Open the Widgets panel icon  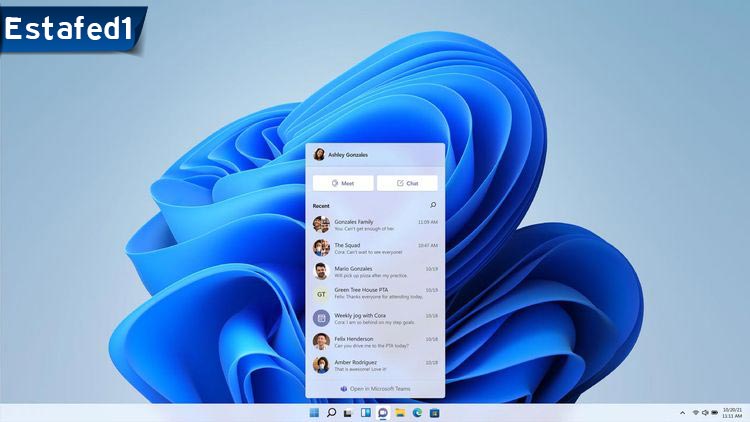(365, 413)
